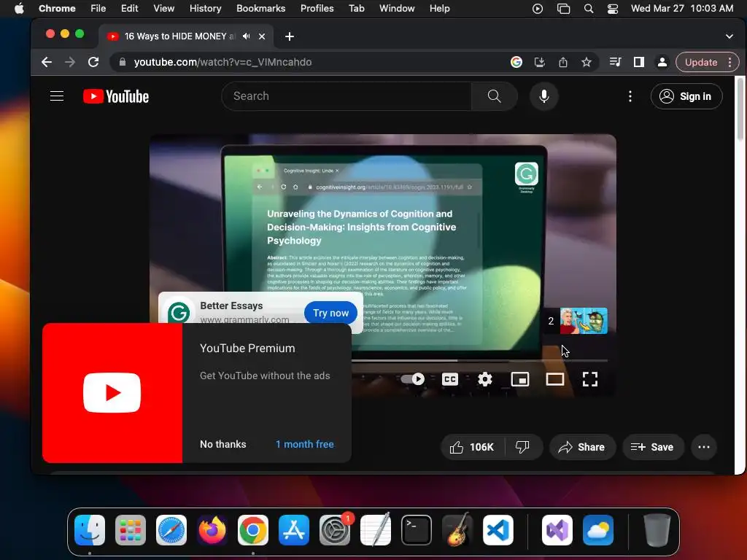Click Chrome Update button
The image size is (747, 560).
(x=701, y=62)
